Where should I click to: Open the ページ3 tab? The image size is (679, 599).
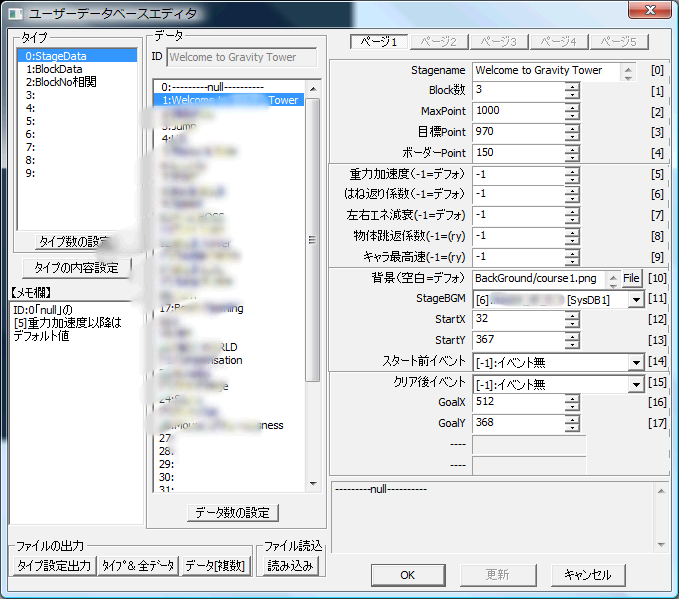tap(498, 42)
